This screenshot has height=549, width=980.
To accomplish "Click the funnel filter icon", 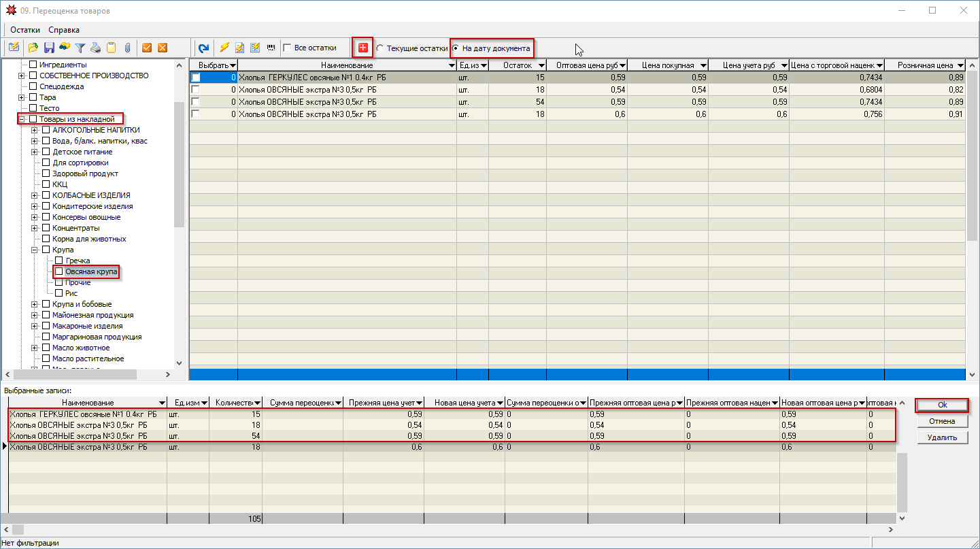I will [80, 48].
